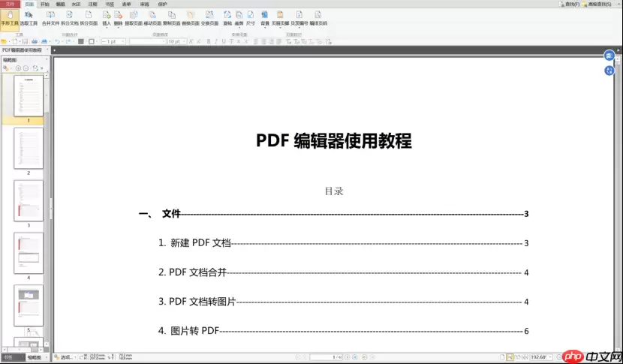The image size is (623, 364).
Task: Click the Save icon in quick toolbar
Action: [x=25, y=41]
